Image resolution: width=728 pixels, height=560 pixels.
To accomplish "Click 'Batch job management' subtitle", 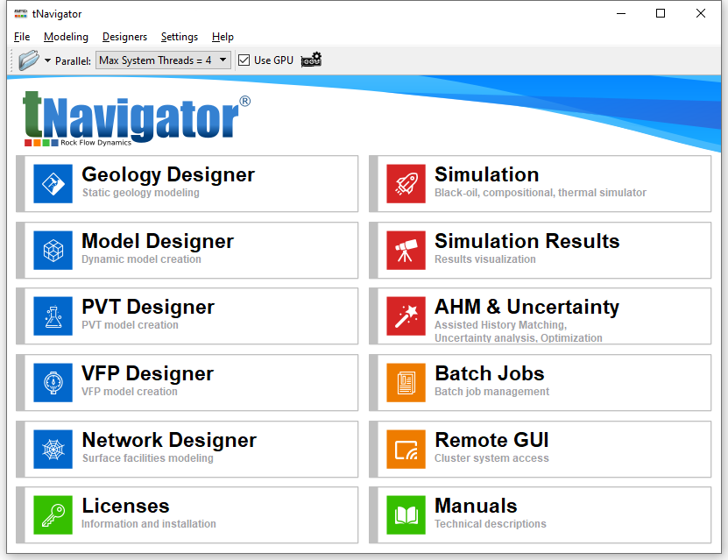I will click(491, 392).
